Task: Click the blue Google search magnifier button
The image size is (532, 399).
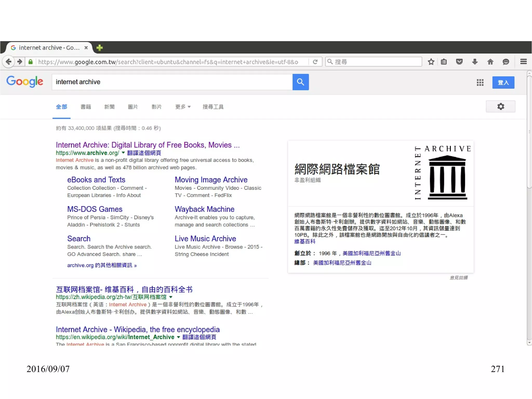Action: pyautogui.click(x=300, y=82)
